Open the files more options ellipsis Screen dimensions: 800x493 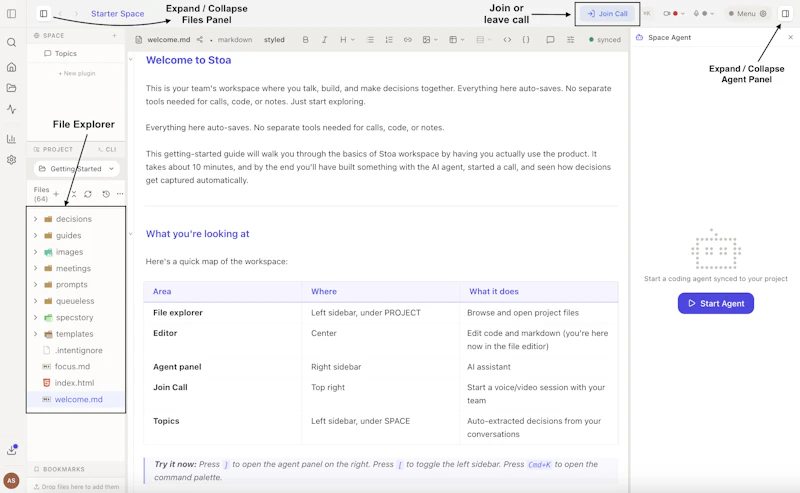tap(120, 194)
